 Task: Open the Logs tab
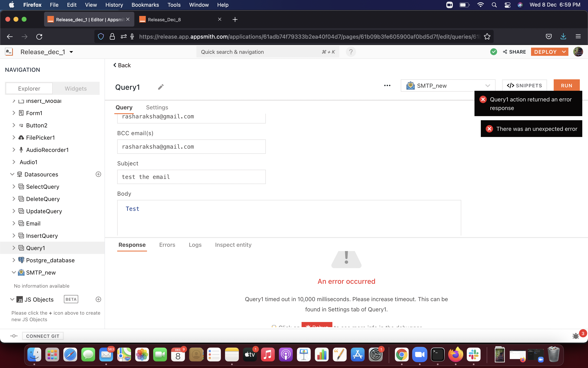tap(195, 245)
